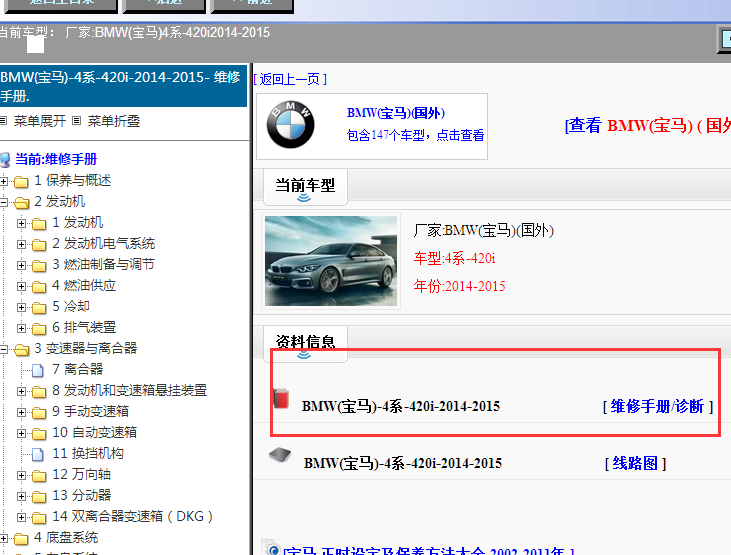Click folder icon of 2 发动机 top-level
The width and height of the screenshot is (731, 555).
point(21,202)
